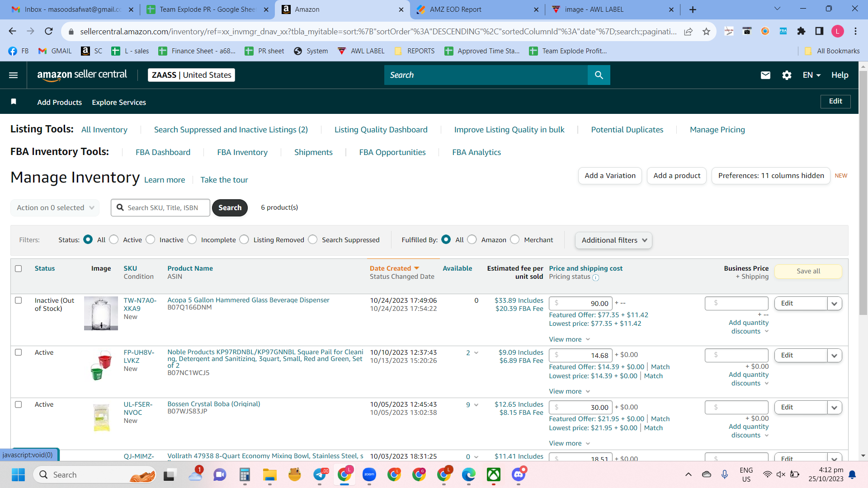Image resolution: width=868 pixels, height=488 pixels.
Task: Click the pricing status info icon
Action: point(595,277)
